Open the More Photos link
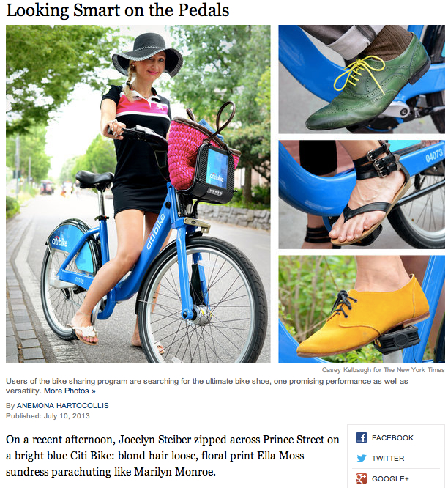The width and height of the screenshot is (448, 488). (x=67, y=391)
